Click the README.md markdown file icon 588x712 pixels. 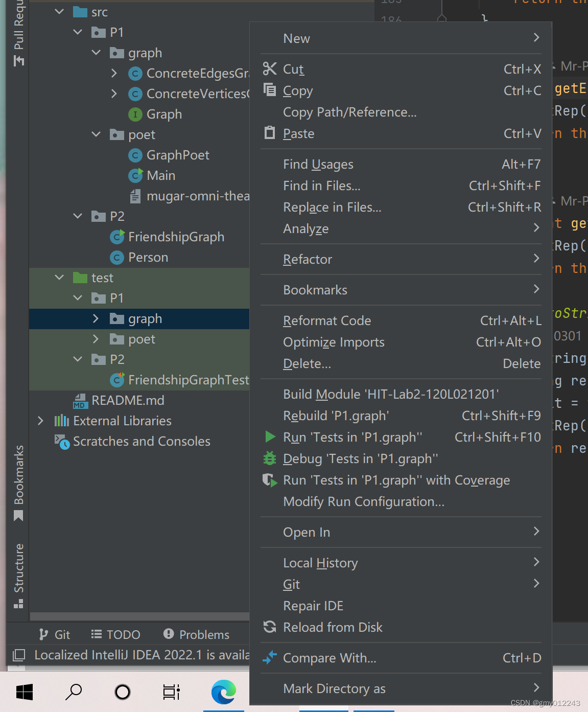click(80, 401)
